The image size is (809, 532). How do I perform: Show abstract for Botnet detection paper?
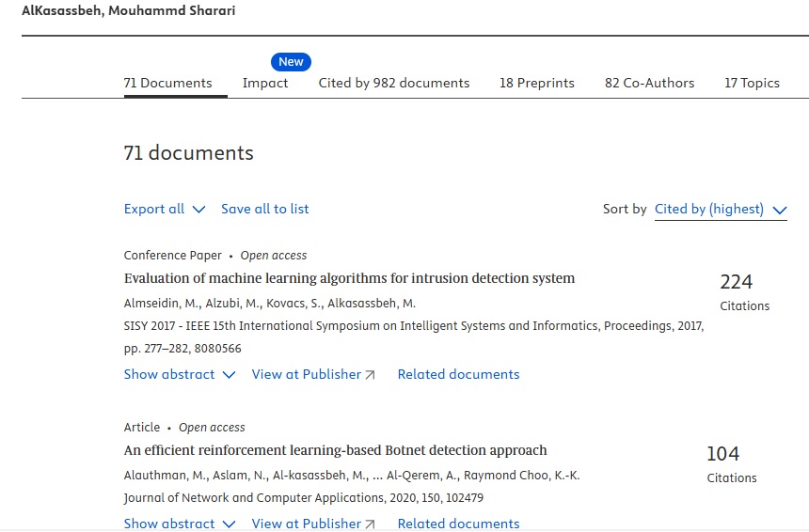coord(180,524)
